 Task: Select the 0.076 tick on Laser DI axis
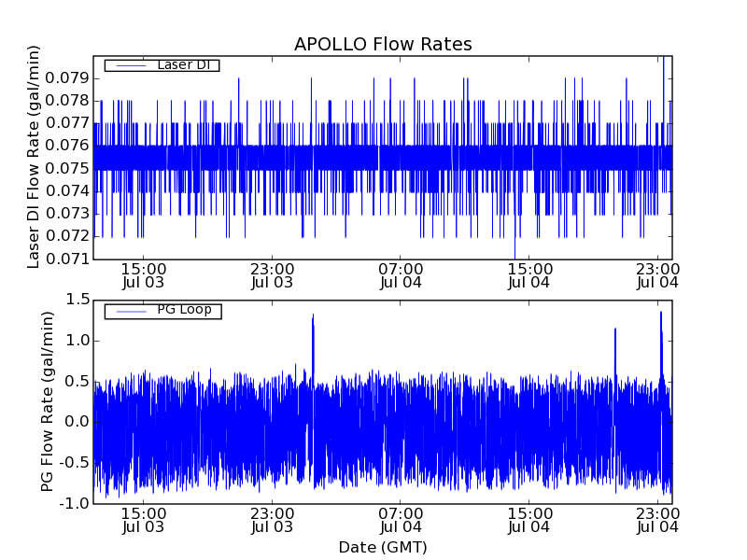pos(67,146)
